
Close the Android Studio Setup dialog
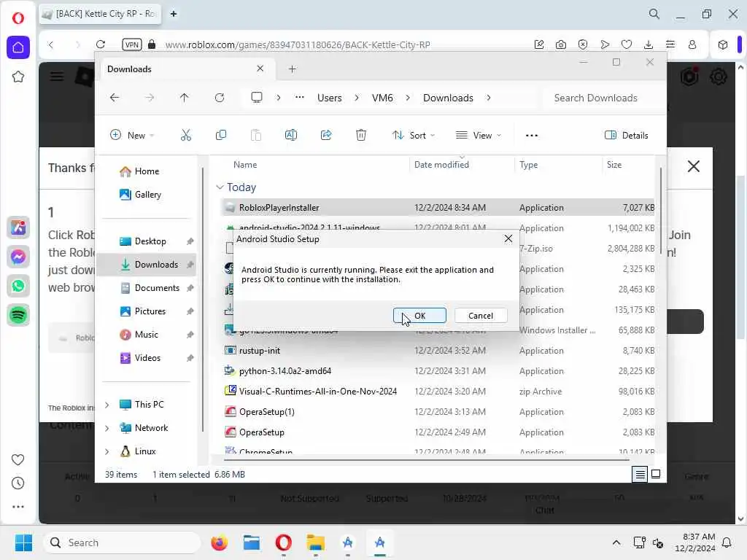click(x=508, y=238)
